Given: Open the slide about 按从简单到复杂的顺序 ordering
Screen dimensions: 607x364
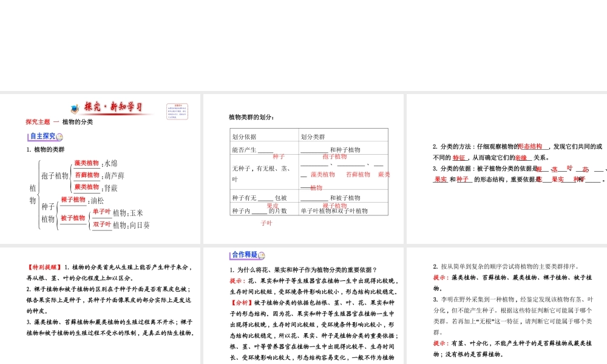Looking at the screenshot, I should (x=507, y=306).
